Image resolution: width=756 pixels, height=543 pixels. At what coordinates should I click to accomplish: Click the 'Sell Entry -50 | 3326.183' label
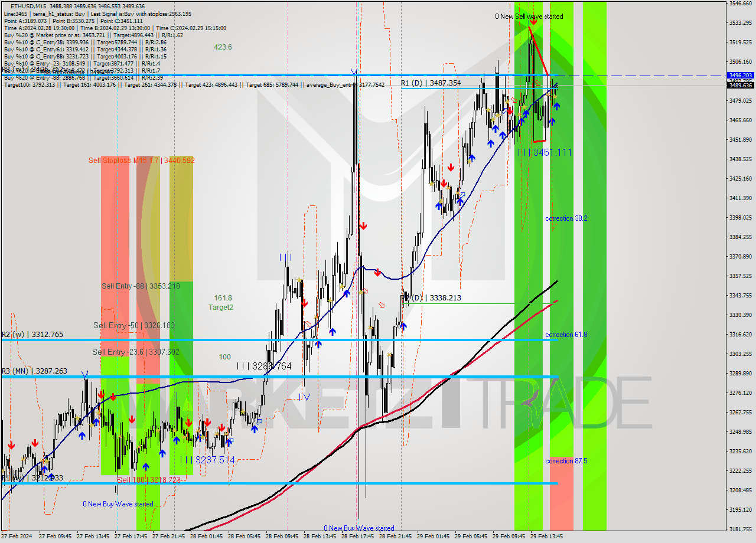point(134,325)
